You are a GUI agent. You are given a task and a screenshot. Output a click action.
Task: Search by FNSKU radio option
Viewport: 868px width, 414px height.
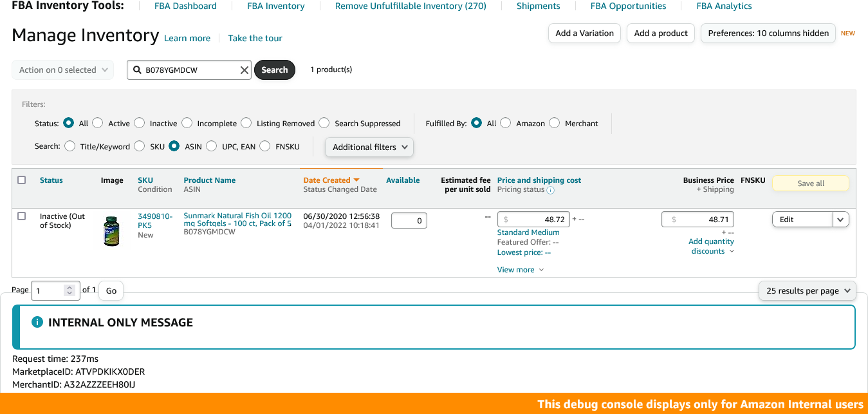point(265,146)
